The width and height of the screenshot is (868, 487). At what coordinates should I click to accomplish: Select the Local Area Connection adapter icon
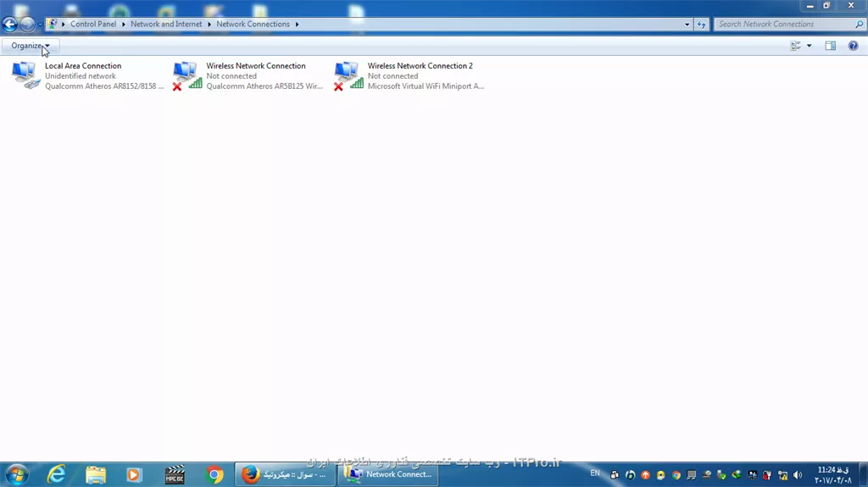pyautogui.click(x=25, y=75)
